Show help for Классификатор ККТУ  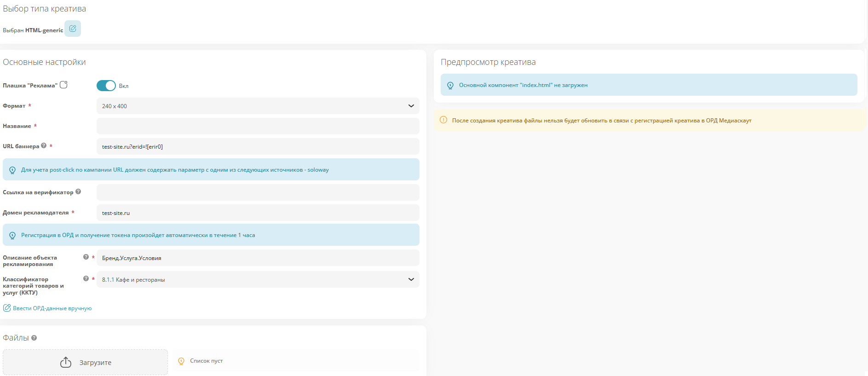coord(86,278)
